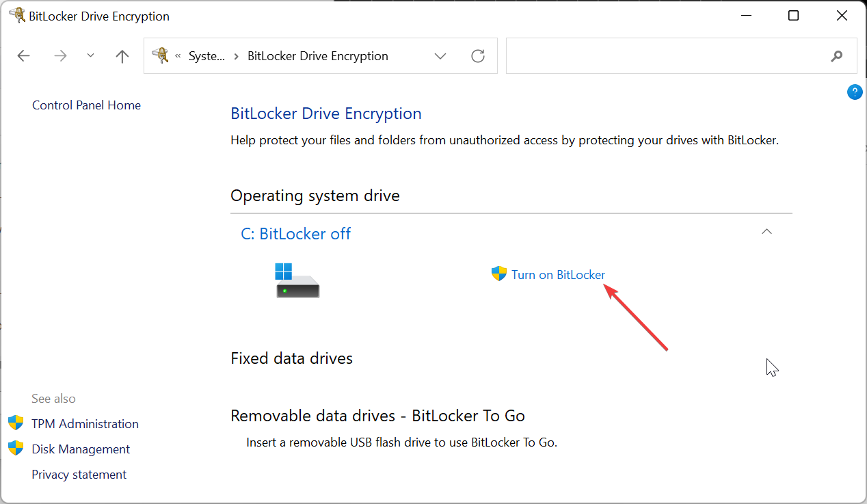
Task: Go up one folder level
Action: click(x=122, y=55)
